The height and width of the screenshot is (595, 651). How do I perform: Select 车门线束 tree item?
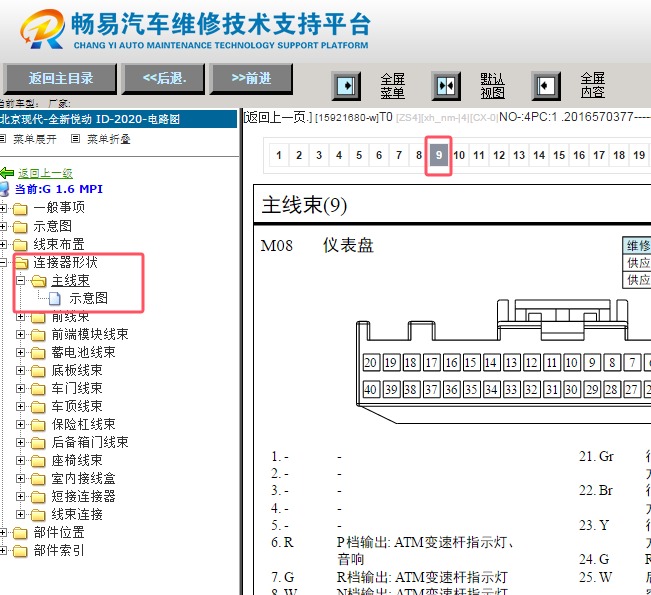(77, 388)
